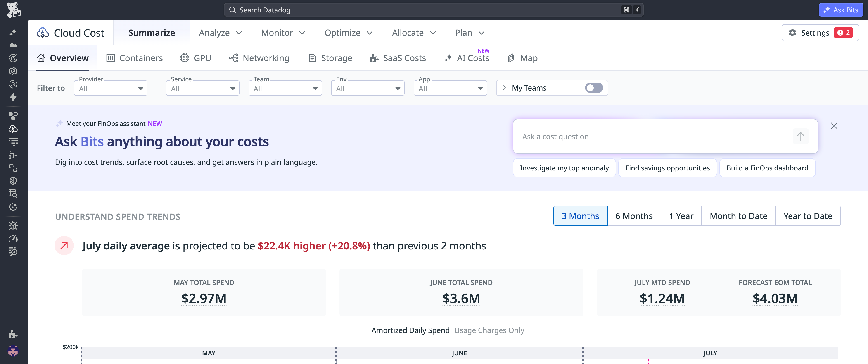Open the funnel lines sidebar icon

13,142
